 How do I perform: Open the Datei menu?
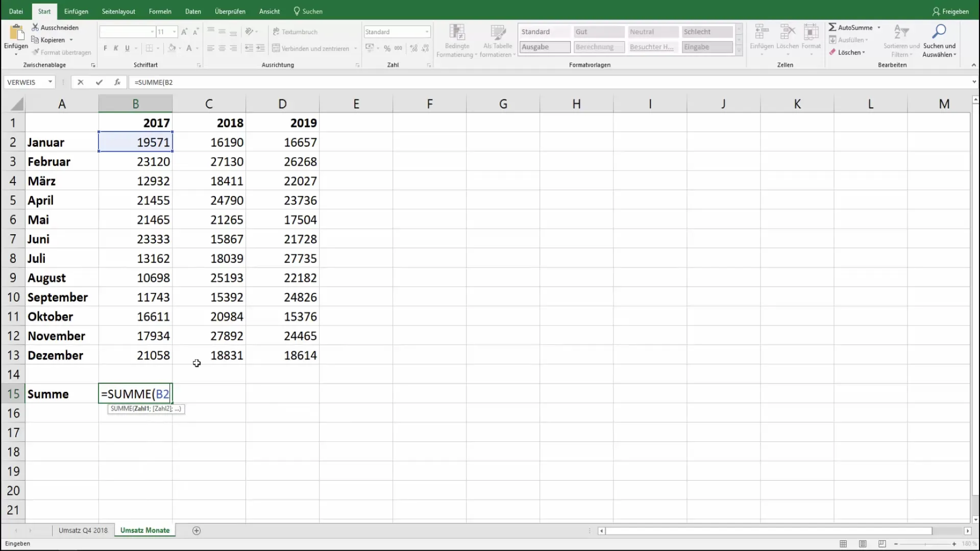(16, 11)
